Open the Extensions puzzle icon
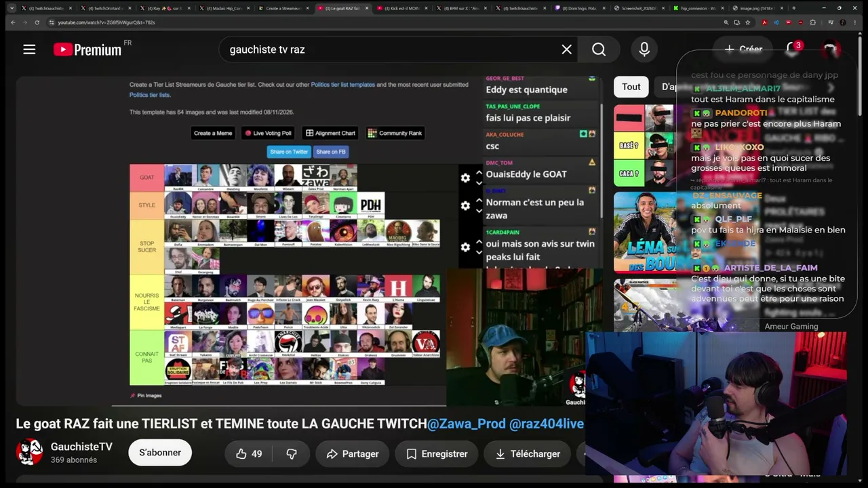Viewport: 868px width, 488px height. pos(813,22)
